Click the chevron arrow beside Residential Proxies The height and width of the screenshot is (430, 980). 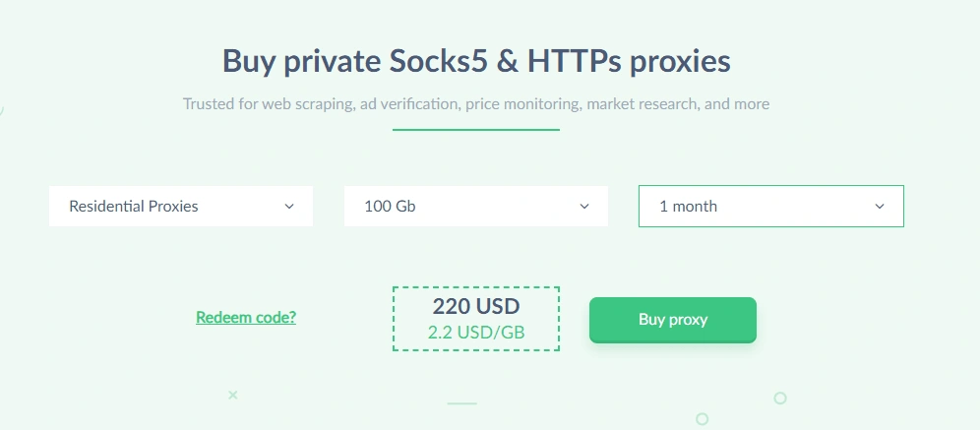[289, 207]
